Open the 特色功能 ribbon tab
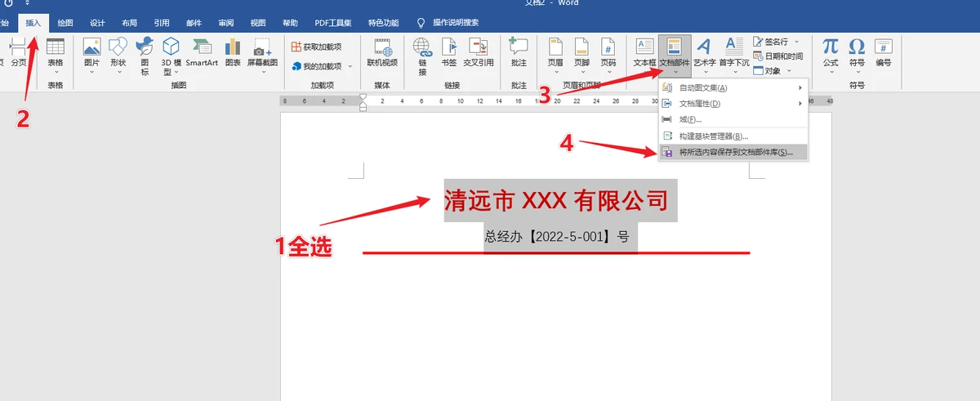The height and width of the screenshot is (401, 980). [383, 23]
